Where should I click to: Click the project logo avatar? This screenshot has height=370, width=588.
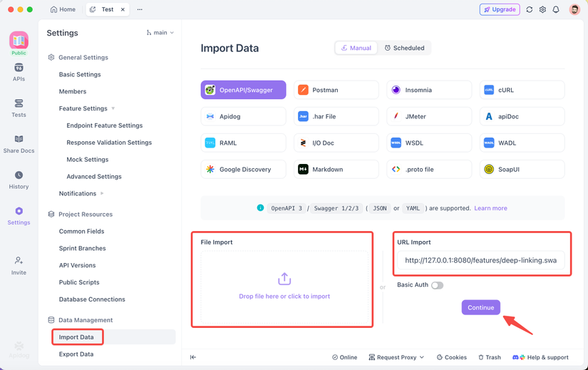click(19, 41)
